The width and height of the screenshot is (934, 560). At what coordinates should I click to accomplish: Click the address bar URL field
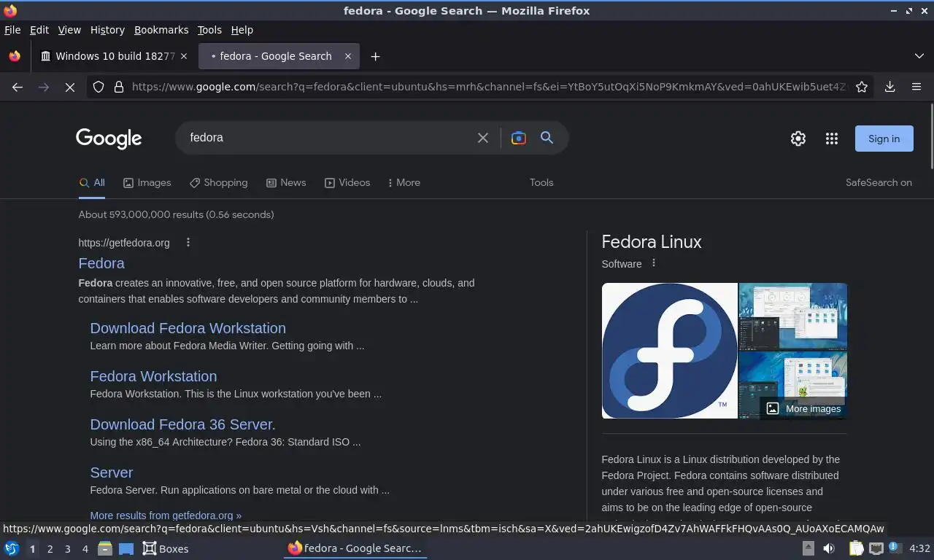coord(489,87)
